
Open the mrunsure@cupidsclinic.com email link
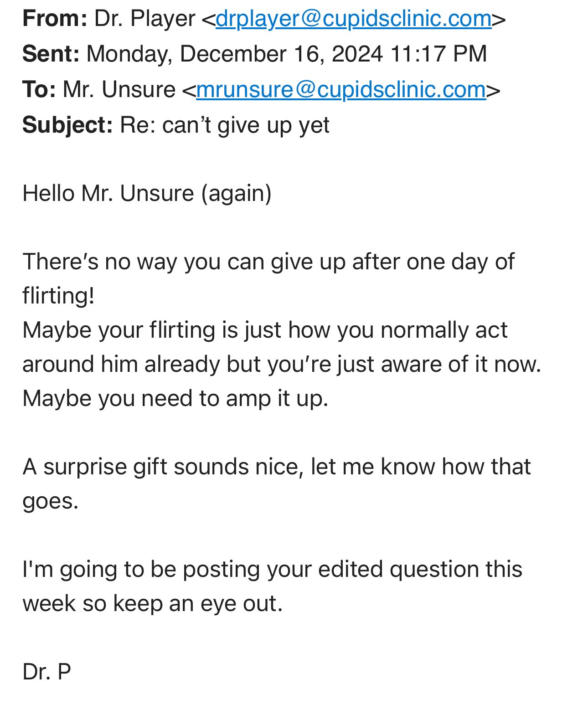tap(341, 90)
